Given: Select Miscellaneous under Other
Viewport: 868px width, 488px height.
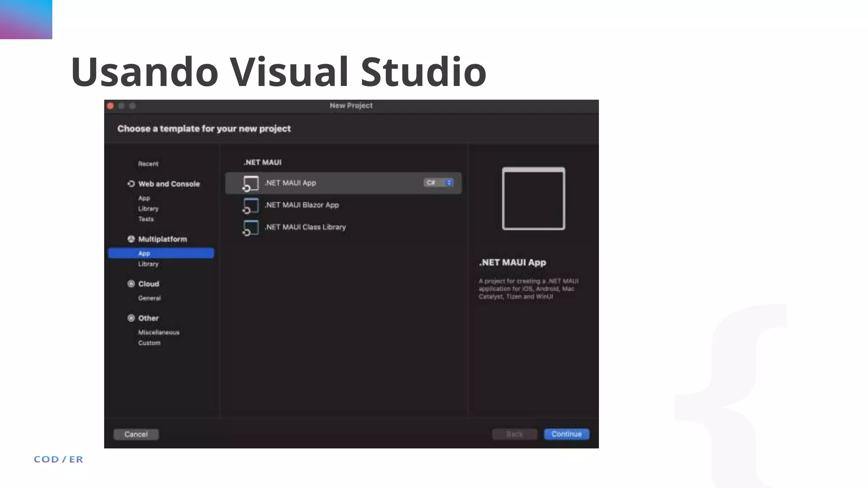Looking at the screenshot, I should (159, 333).
